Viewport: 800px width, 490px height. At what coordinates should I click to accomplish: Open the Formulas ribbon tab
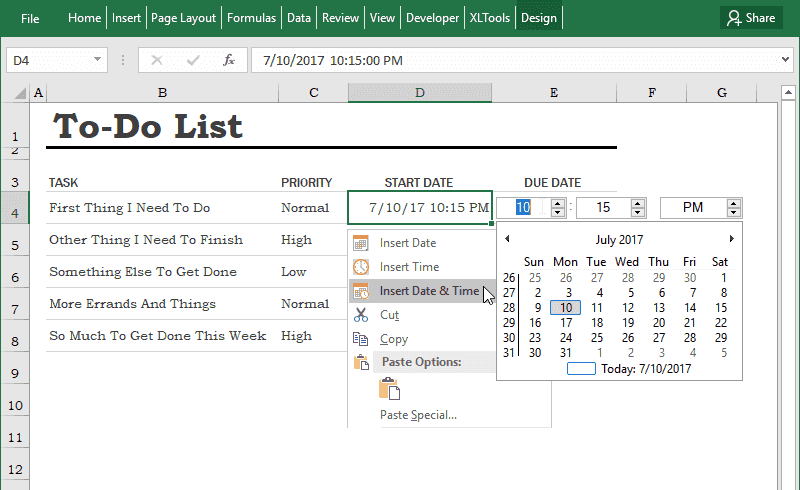[x=252, y=18]
